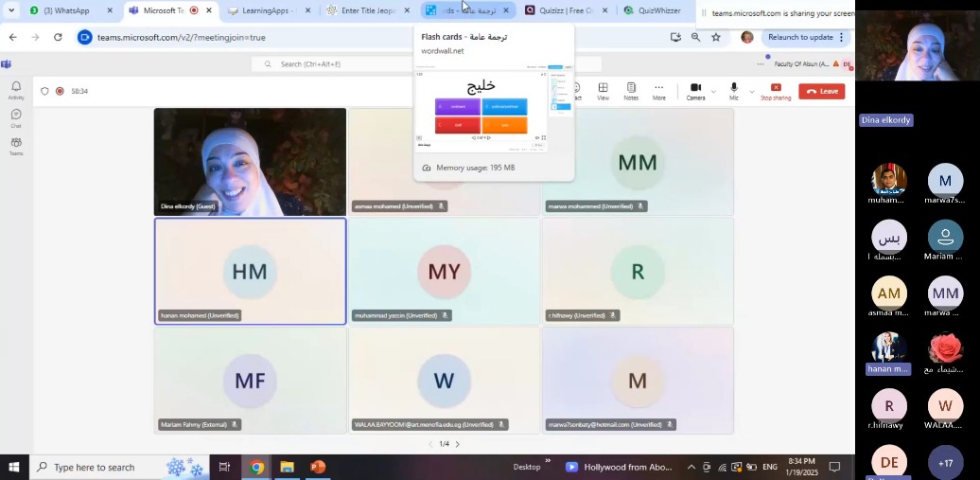The width and height of the screenshot is (980, 480).
Task: Switch to the WhatsApp browser tab
Action: point(64,10)
